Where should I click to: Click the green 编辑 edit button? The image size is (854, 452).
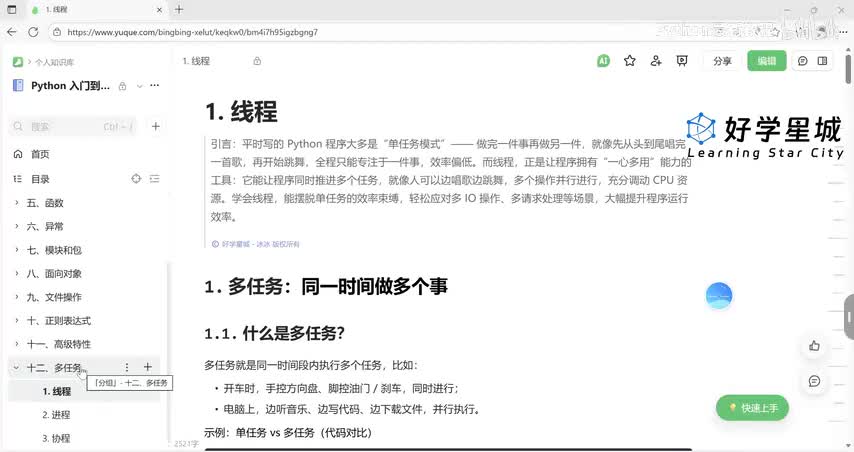click(766, 61)
